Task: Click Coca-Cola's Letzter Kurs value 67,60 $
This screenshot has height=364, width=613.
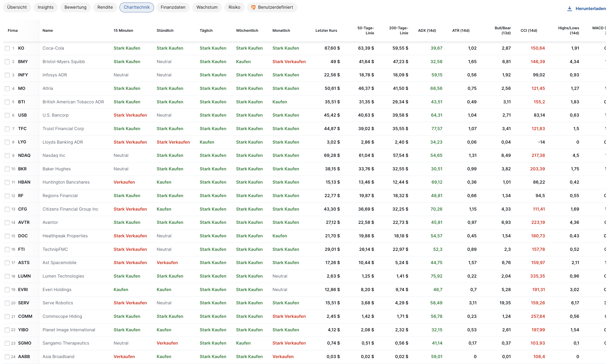Action: click(332, 48)
